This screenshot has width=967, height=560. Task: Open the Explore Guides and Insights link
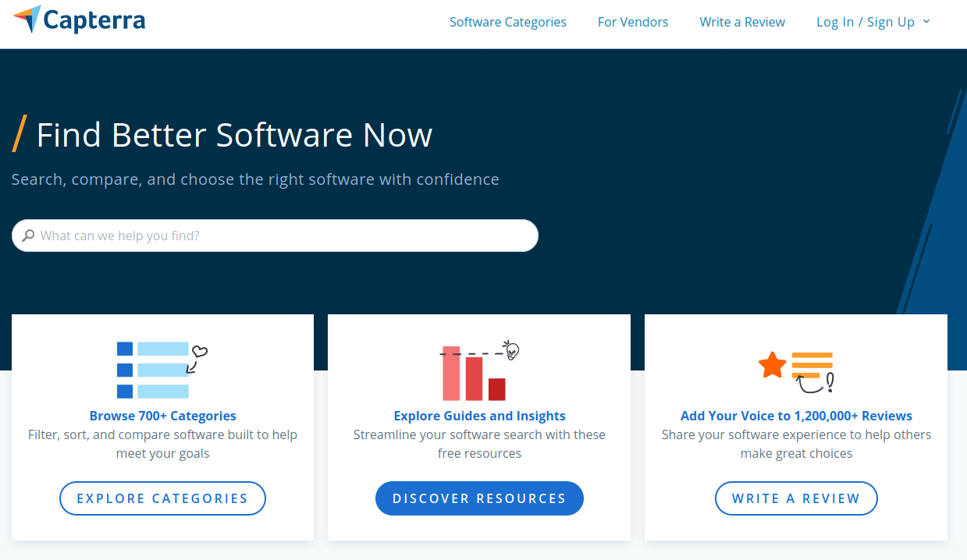tap(479, 416)
